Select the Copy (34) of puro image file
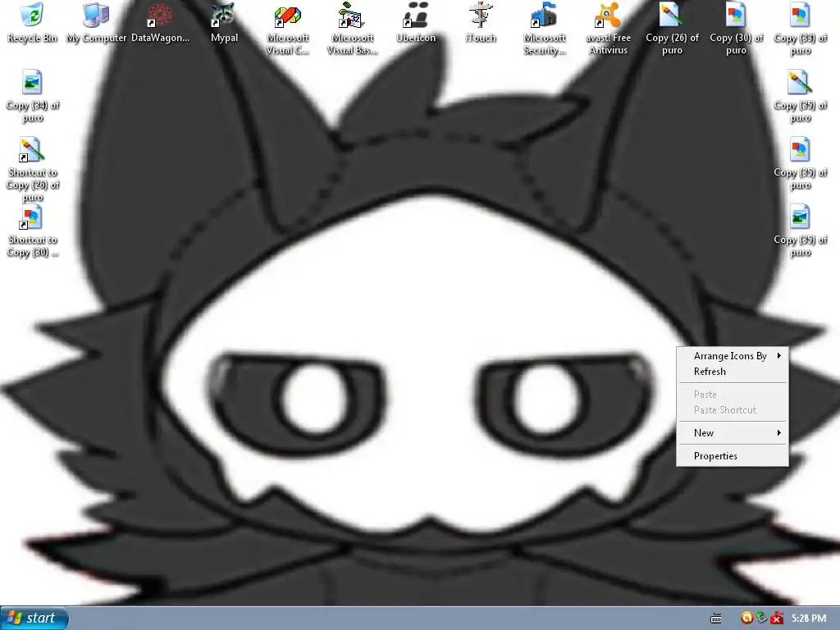Viewport: 840px width, 630px height. coord(33,97)
